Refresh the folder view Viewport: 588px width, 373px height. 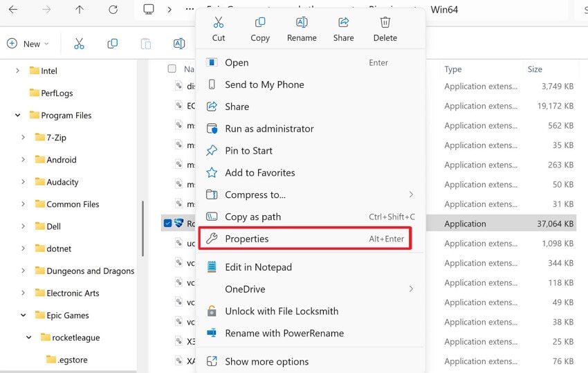click(113, 10)
